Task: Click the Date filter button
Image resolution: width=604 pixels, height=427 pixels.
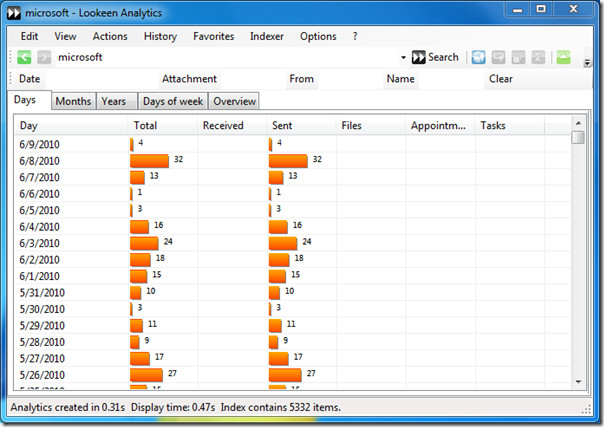Action: (x=30, y=79)
